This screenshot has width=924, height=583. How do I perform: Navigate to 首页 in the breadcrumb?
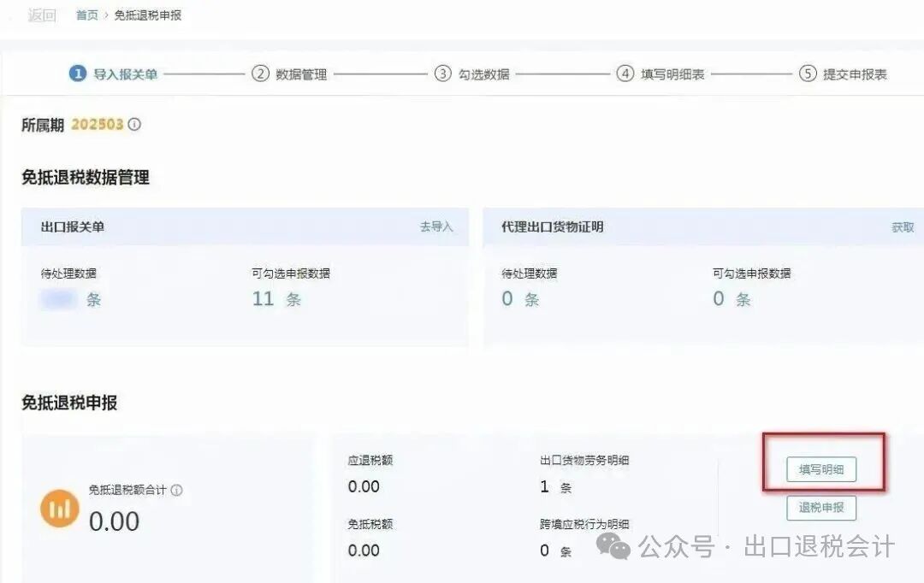click(87, 15)
